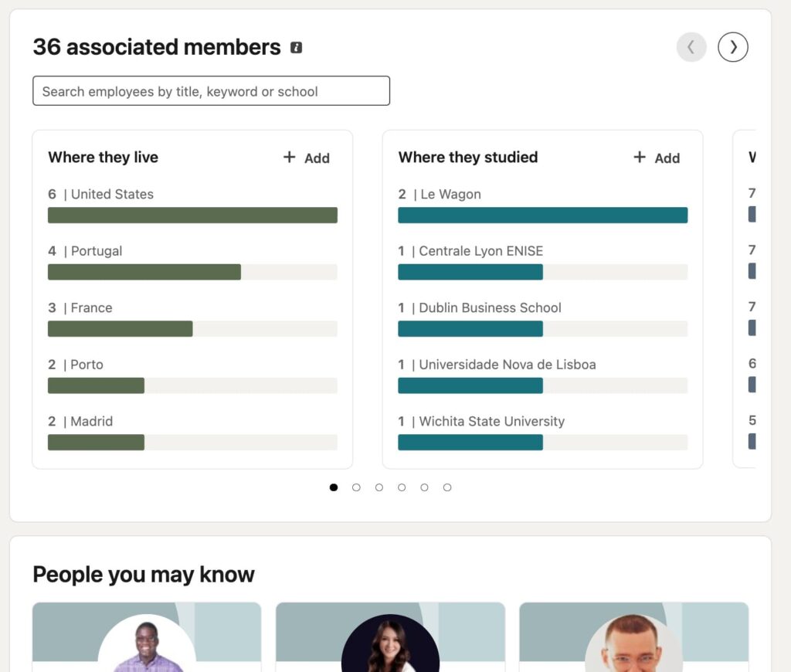Select the third carousel page dot
791x672 pixels.
click(x=379, y=487)
